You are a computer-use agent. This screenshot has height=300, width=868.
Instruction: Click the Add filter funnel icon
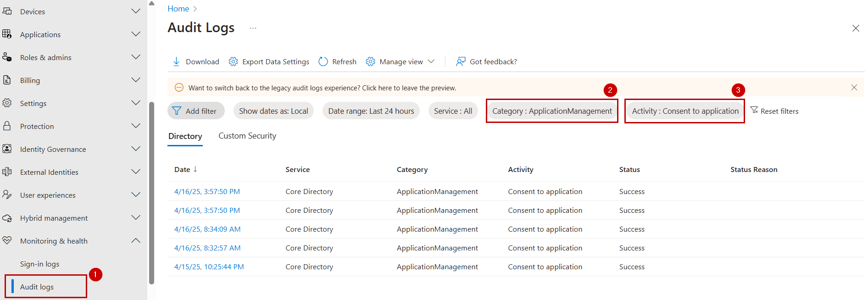tap(177, 111)
